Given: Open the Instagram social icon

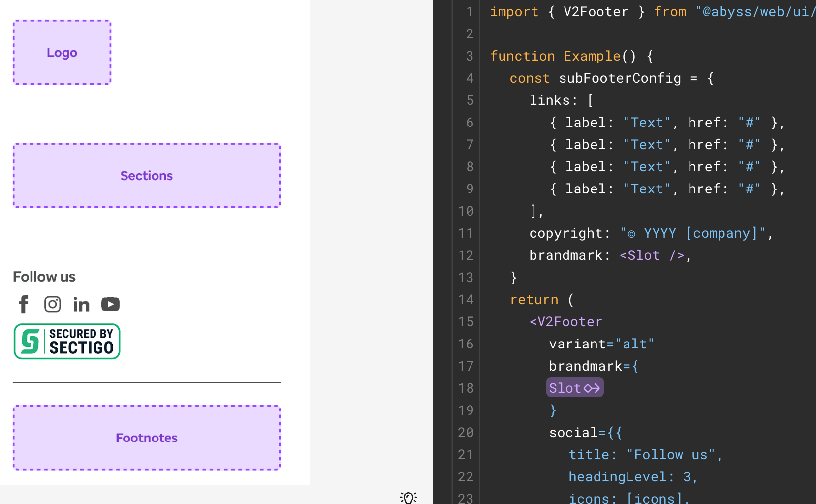Looking at the screenshot, I should (52, 304).
